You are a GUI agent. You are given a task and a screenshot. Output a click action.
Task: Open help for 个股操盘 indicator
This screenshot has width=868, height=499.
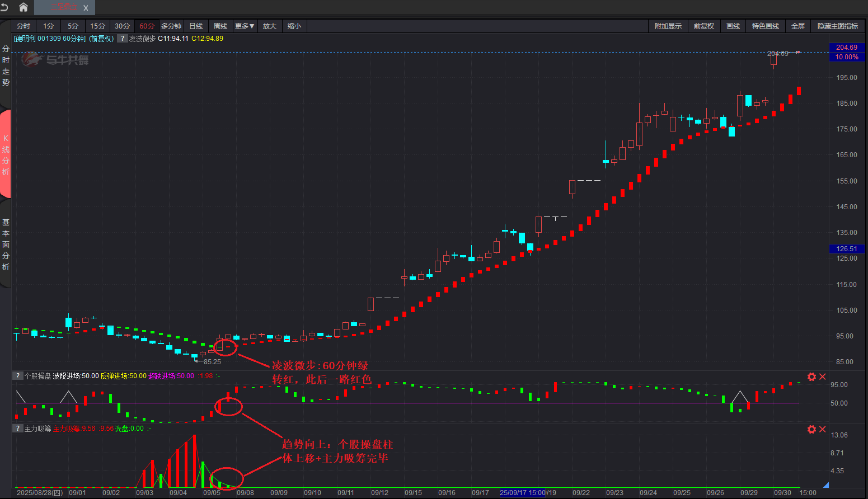click(18, 376)
